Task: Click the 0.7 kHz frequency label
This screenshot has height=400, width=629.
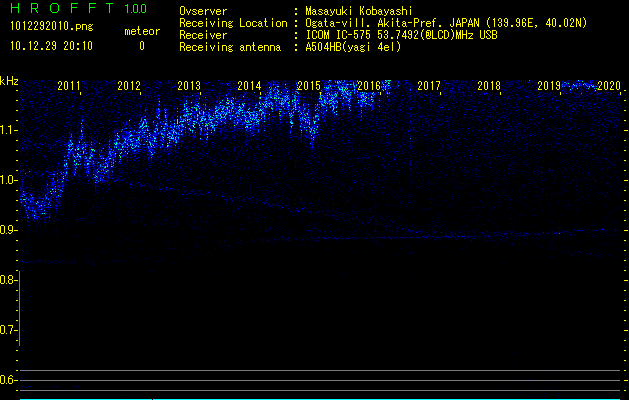Action: [8, 330]
